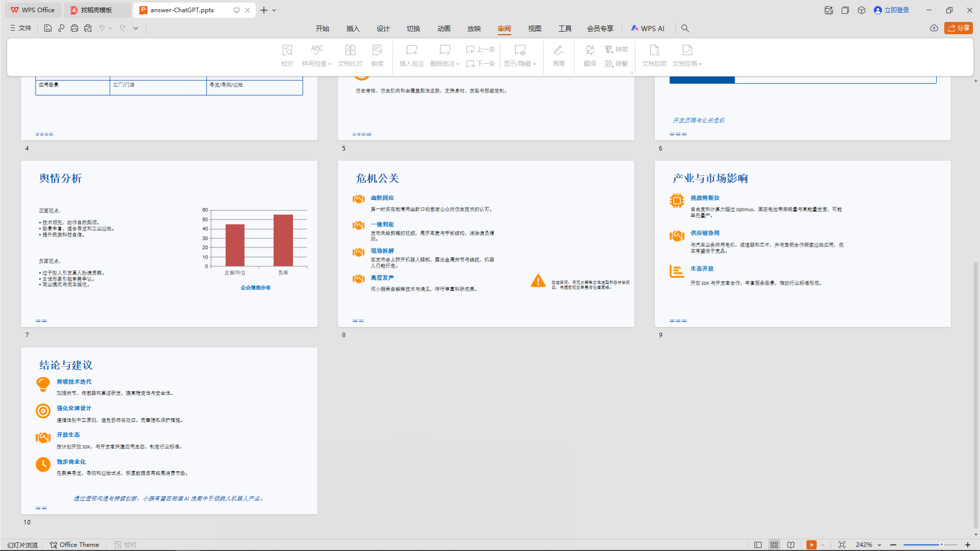980x551 pixels.
Task: Toggle Slide Sorter view button
Action: (x=774, y=545)
